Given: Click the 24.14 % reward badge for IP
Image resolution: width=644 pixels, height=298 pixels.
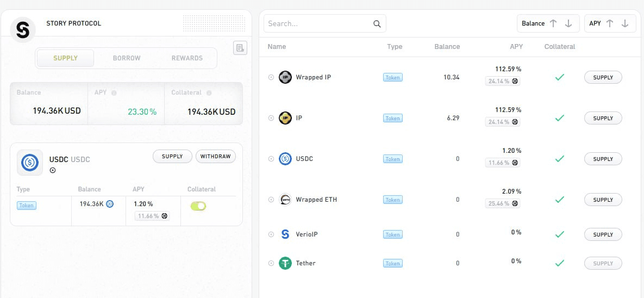Looking at the screenshot, I should click(x=503, y=122).
